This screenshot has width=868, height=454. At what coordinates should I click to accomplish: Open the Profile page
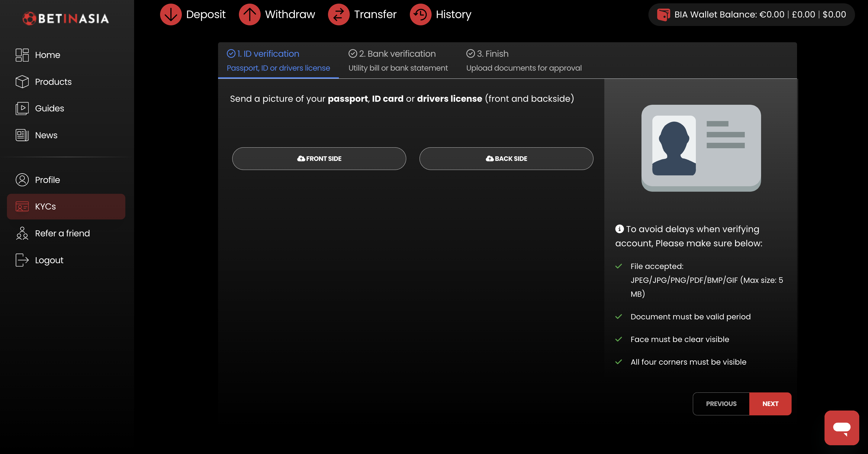point(47,180)
